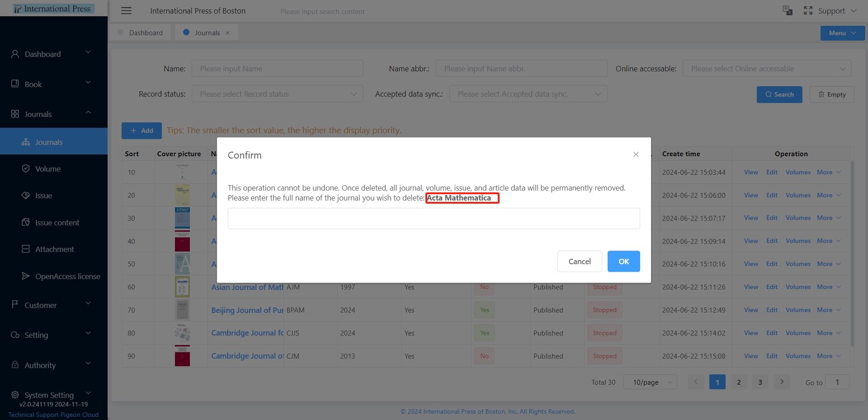Image resolution: width=868 pixels, height=420 pixels.
Task: Click the Issue content icon in sidebar
Action: point(26,222)
